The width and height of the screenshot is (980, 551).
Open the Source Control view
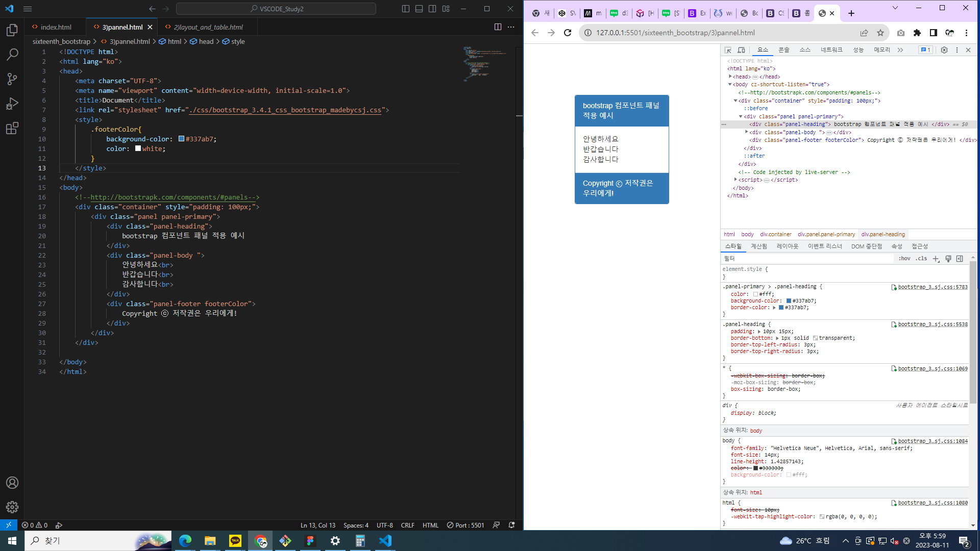tap(12, 79)
